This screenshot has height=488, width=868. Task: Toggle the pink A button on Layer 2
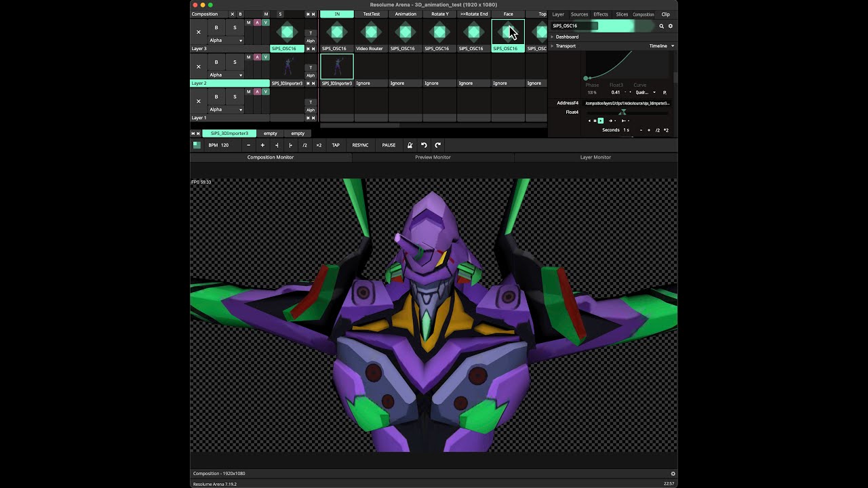tap(257, 57)
